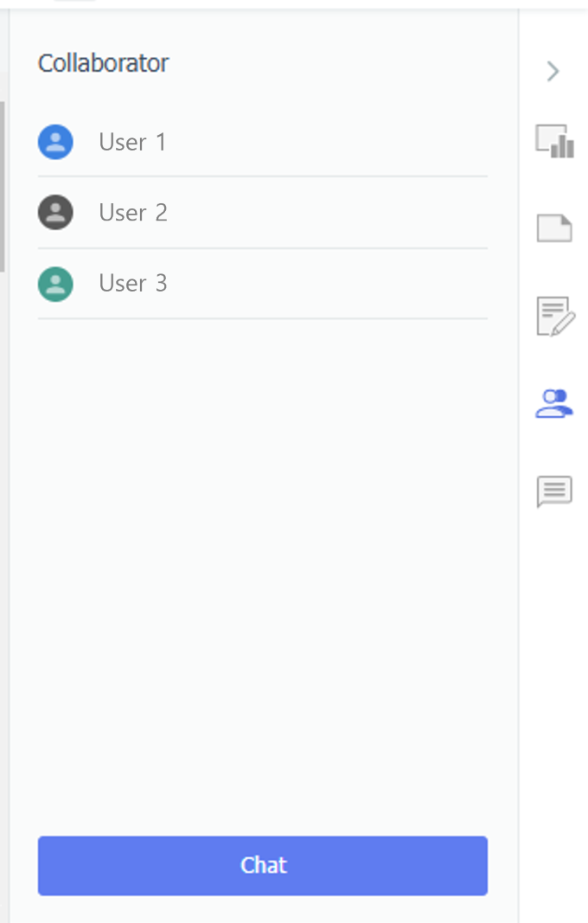Collapse the sidebar with the right chevron

554,71
